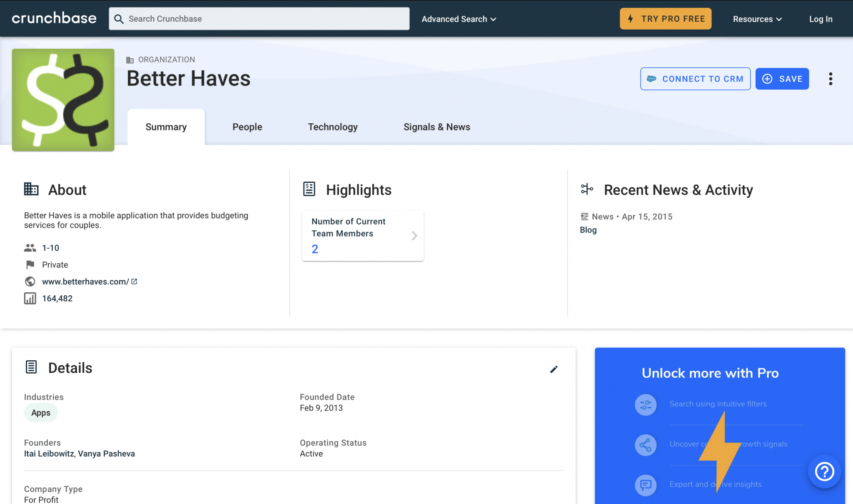Click the organization building icon
Image resolution: width=853 pixels, height=504 pixels.
[x=130, y=60]
